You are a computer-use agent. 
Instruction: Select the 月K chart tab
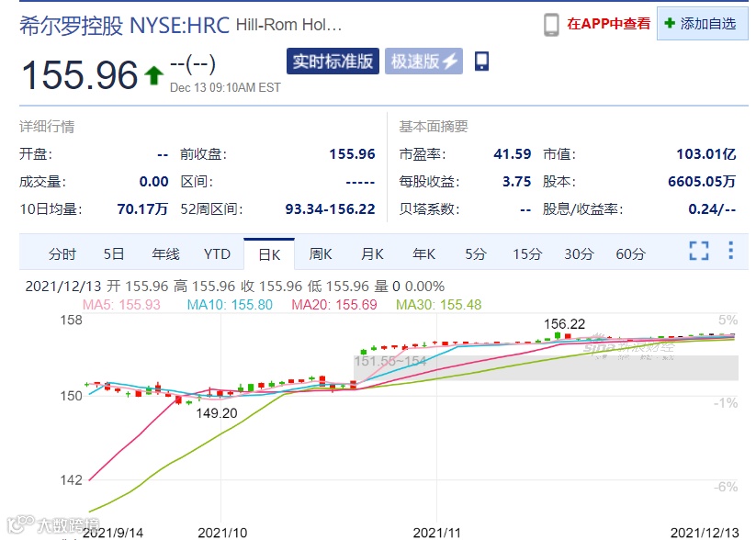pos(372,254)
